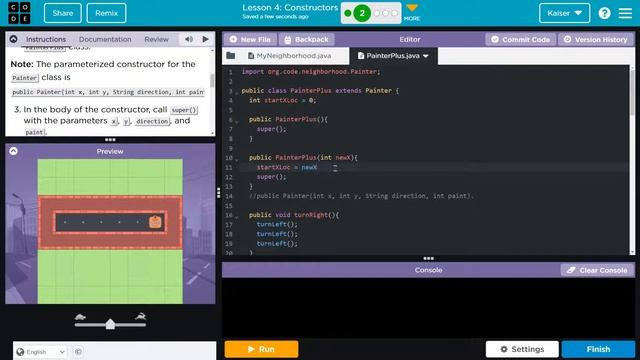The height and width of the screenshot is (360, 640).
Task: Click the handle between instructions and preview
Action: click(x=110, y=140)
